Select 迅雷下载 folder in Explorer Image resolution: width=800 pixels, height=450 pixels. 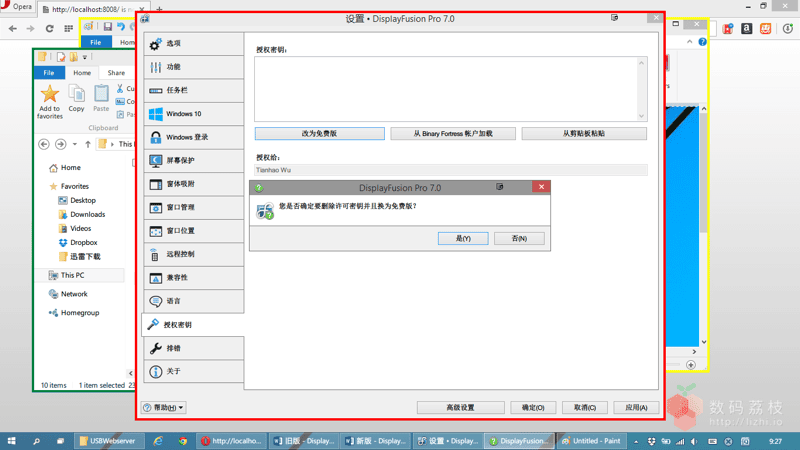80,257
